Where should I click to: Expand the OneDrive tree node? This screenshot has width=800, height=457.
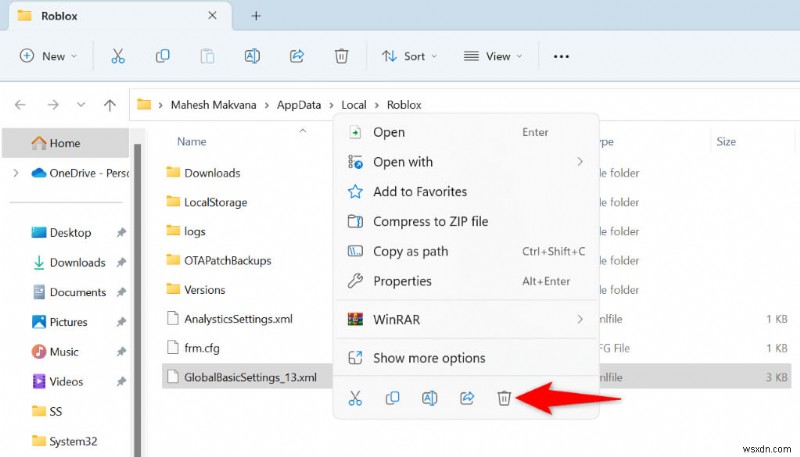coord(16,173)
